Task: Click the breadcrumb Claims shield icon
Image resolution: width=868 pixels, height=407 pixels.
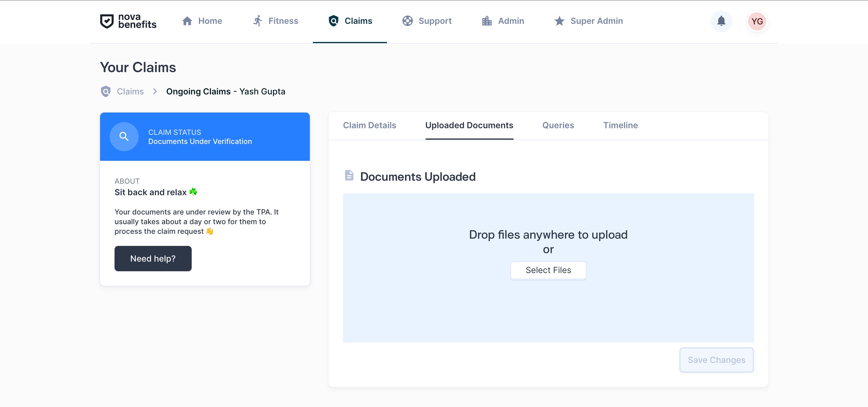Action: (x=106, y=91)
